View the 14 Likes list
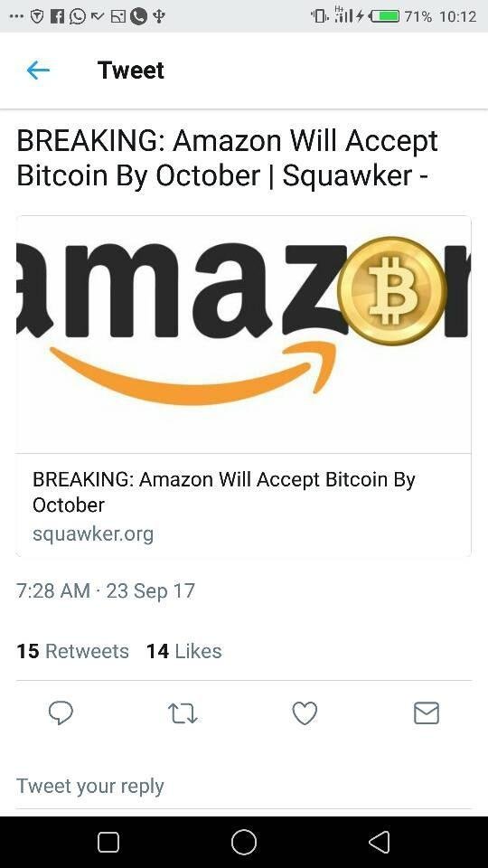This screenshot has width=488, height=868. point(183,651)
